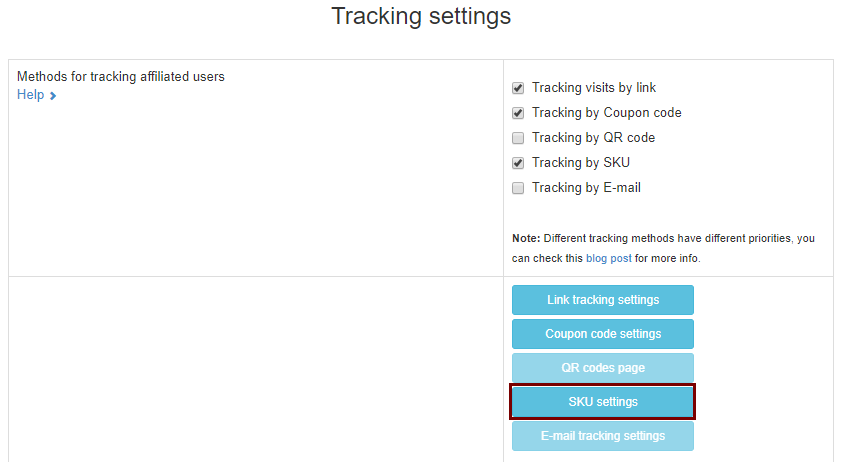
Task: Enable the Tracking by E-mail checkbox
Action: click(x=518, y=188)
